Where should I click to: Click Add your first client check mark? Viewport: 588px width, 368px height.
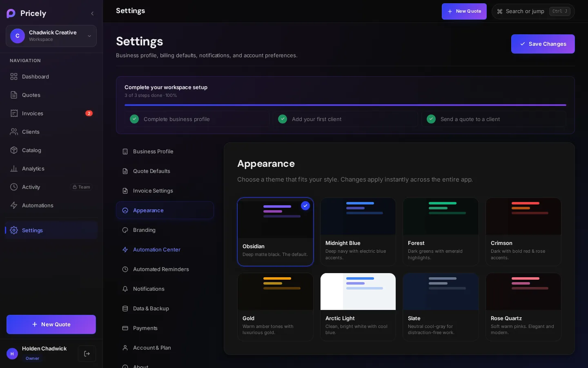(x=283, y=119)
